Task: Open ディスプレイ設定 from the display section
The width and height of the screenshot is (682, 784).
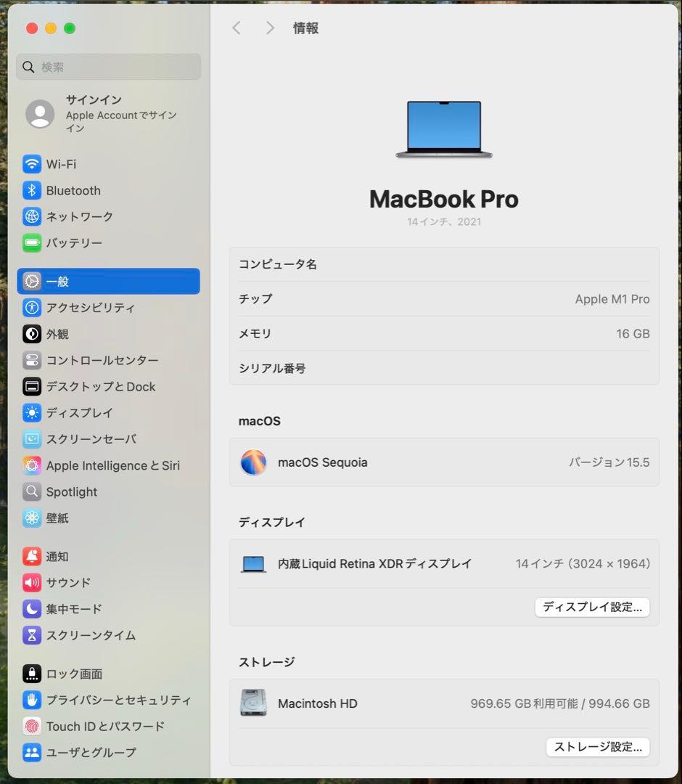Action: (x=592, y=608)
